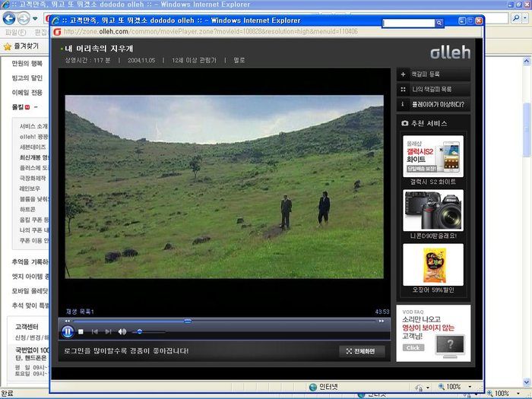Switch to fullscreen with the 전체화면 button
Screen dimensions: 532x399
(362, 351)
